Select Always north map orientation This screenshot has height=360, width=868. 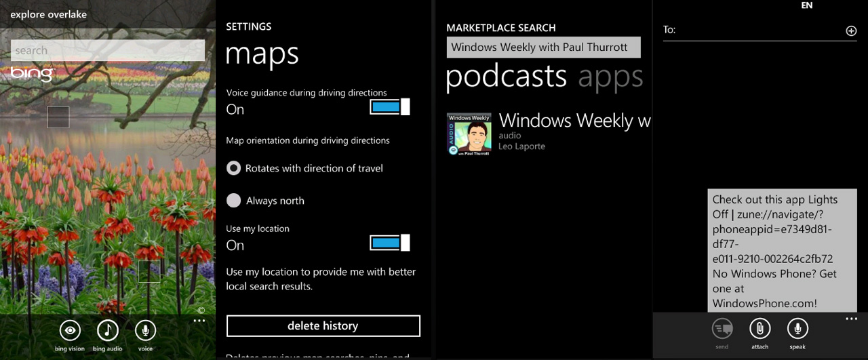click(265, 201)
